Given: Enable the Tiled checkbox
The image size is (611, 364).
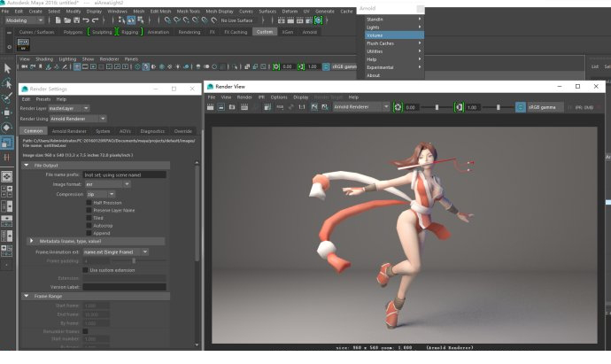Looking at the screenshot, I should pyautogui.click(x=89, y=218).
